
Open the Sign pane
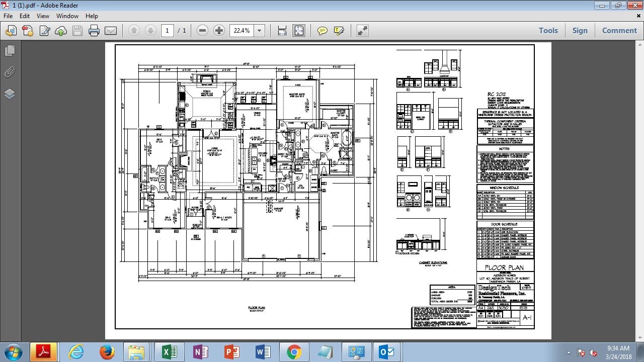(580, 31)
